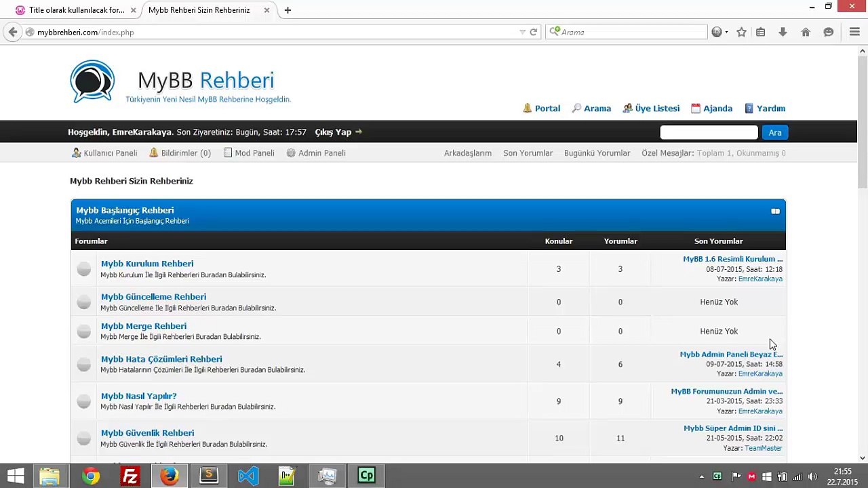Open Arkadaşlarım friends link

[x=468, y=153]
